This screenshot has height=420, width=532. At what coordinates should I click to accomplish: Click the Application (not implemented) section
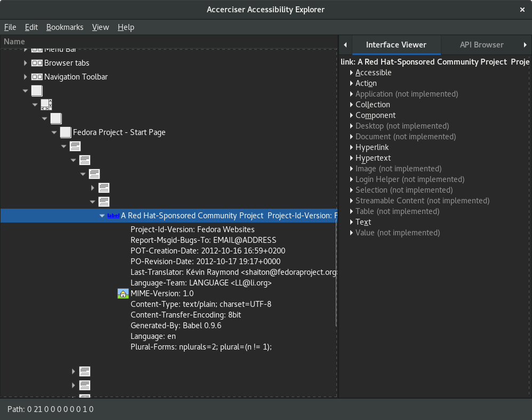(x=407, y=94)
